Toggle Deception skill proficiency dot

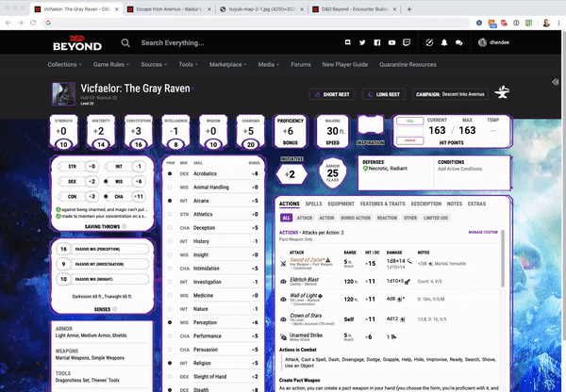click(x=170, y=228)
